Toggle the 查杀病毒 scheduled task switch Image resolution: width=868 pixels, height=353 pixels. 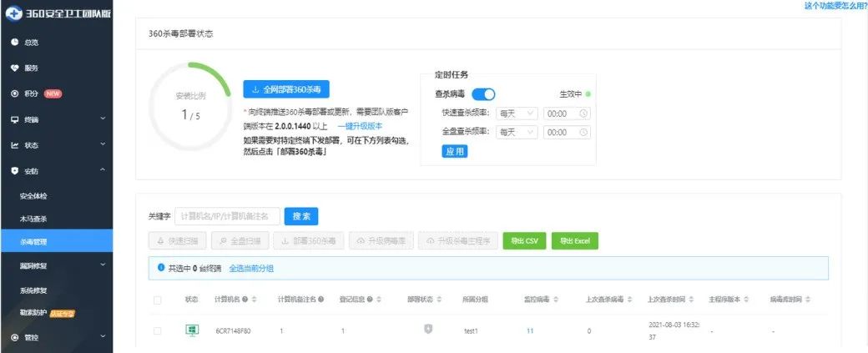(x=483, y=94)
